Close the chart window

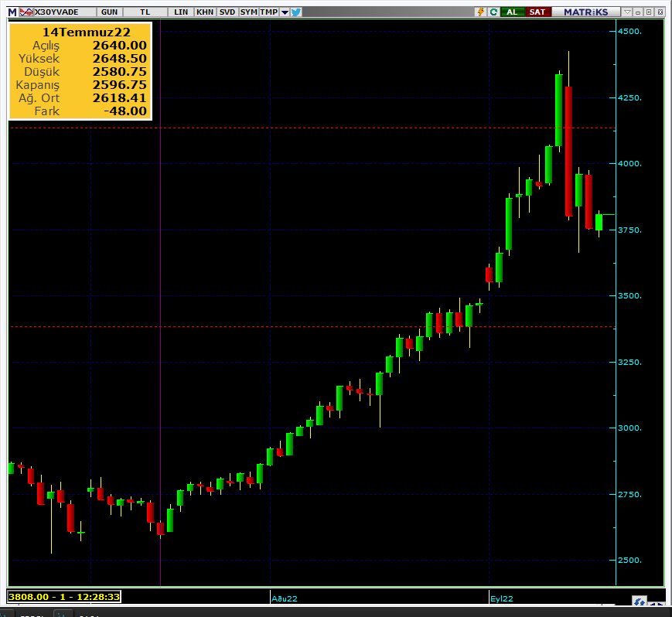point(660,12)
